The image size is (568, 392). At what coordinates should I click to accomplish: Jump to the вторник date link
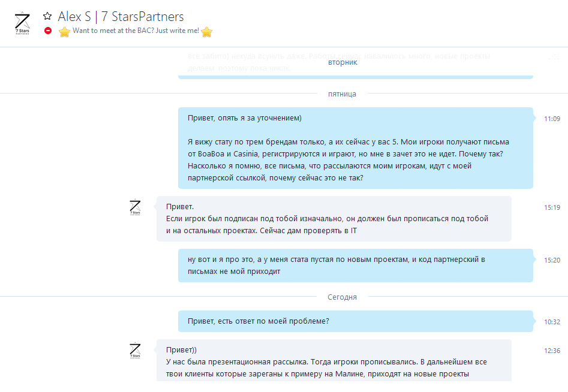point(342,62)
